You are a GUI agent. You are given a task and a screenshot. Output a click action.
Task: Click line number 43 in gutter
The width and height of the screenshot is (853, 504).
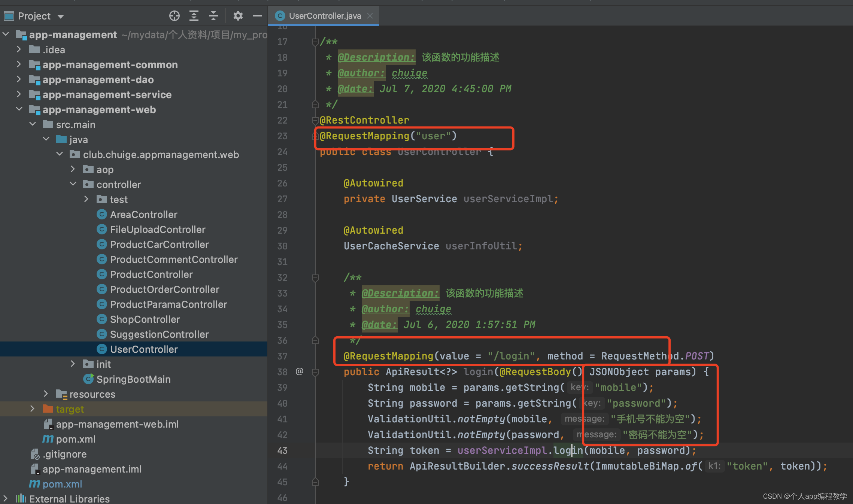[x=282, y=450]
